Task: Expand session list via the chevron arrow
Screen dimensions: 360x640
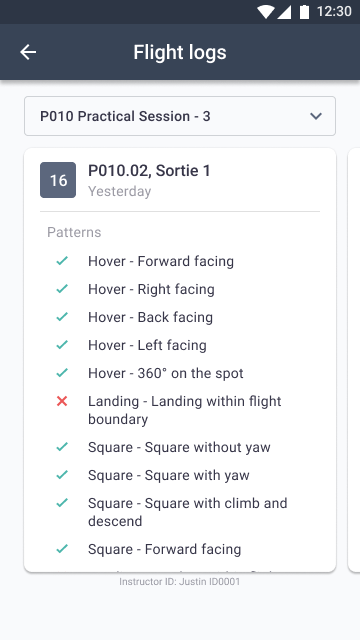Action: tap(316, 116)
